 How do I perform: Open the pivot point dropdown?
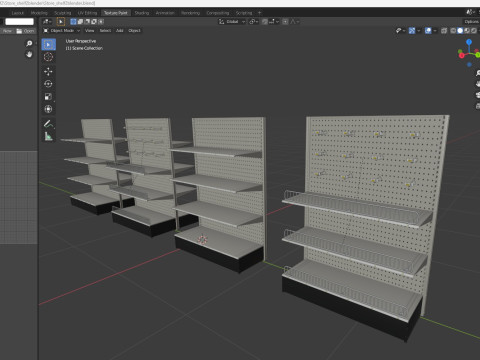(x=254, y=22)
